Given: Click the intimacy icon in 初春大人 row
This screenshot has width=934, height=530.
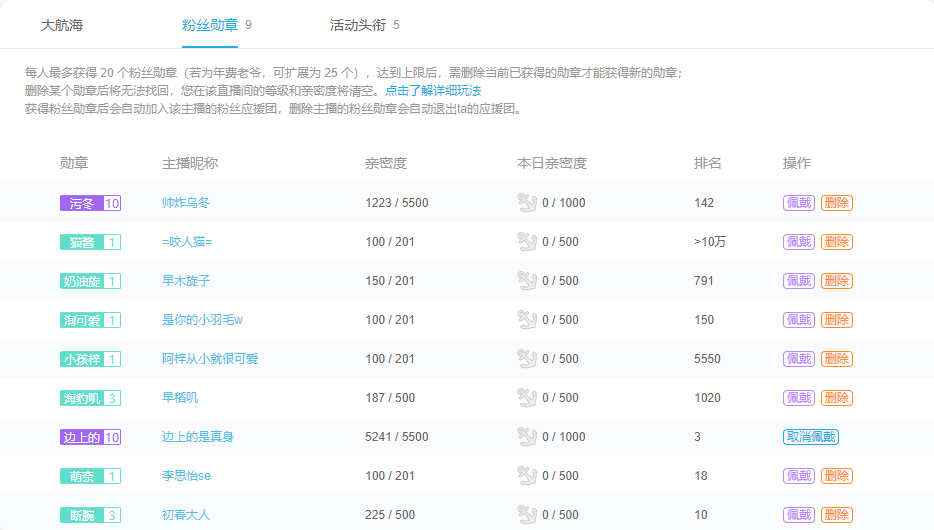Looking at the screenshot, I should pos(527,515).
